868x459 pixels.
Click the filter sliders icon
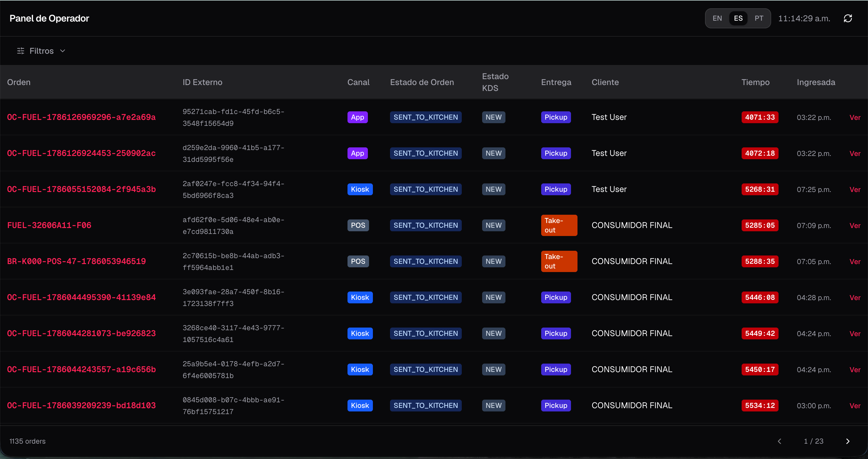click(x=21, y=51)
